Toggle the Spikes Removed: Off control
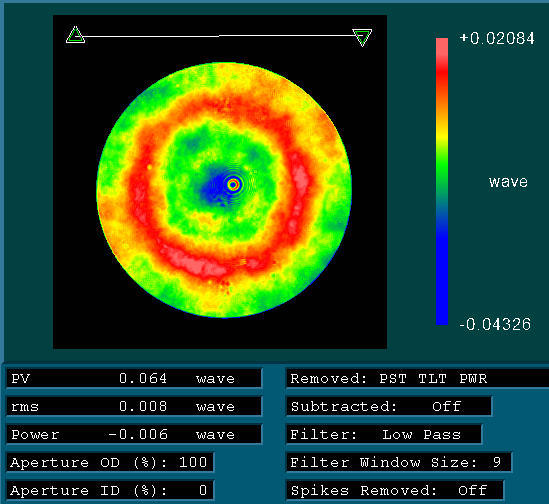The width and height of the screenshot is (549, 504). click(395, 490)
